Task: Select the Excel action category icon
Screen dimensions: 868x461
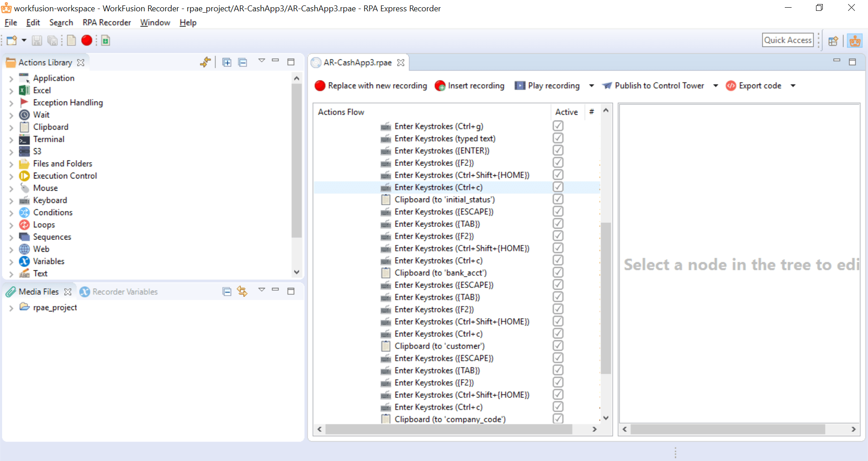Action: 24,90
